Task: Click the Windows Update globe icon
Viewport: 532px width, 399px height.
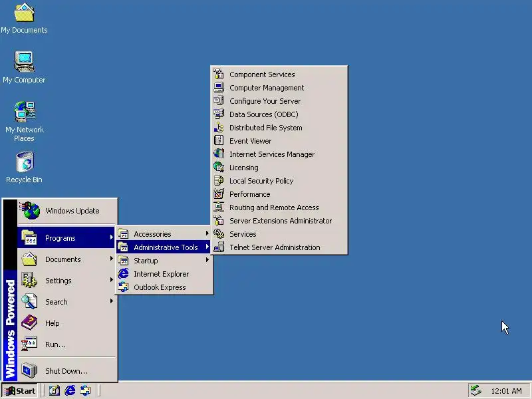Action: click(30, 210)
